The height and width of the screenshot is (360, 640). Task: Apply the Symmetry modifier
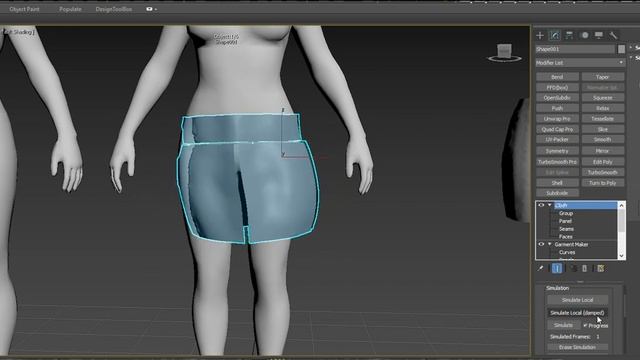pyautogui.click(x=557, y=151)
